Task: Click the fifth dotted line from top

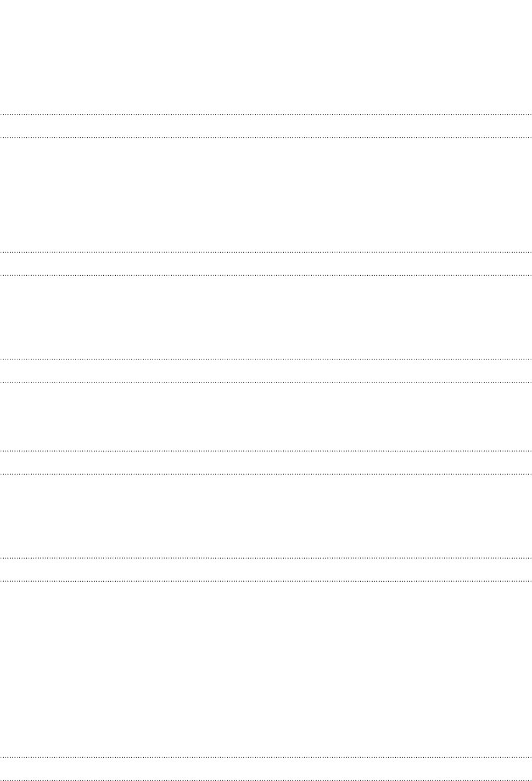Action: click(x=266, y=359)
